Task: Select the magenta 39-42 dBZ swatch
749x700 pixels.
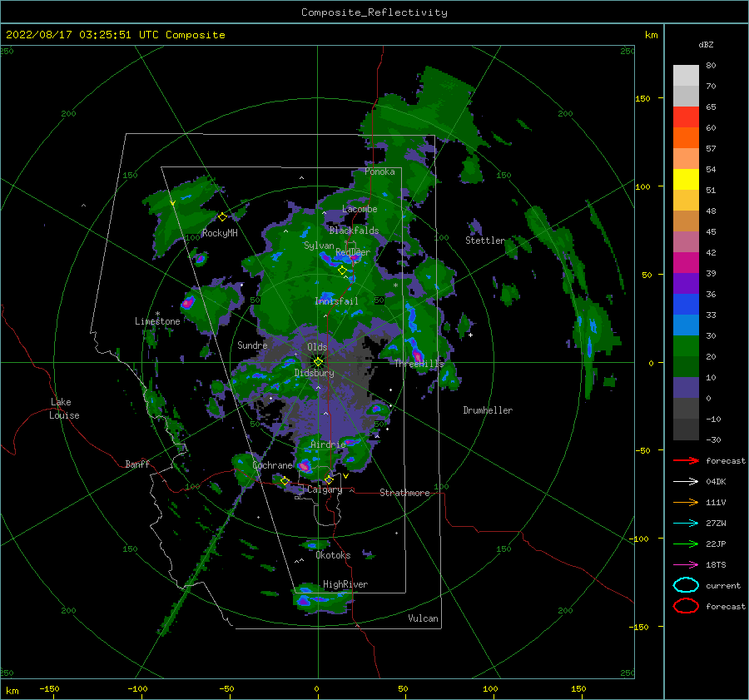Action: (686, 262)
